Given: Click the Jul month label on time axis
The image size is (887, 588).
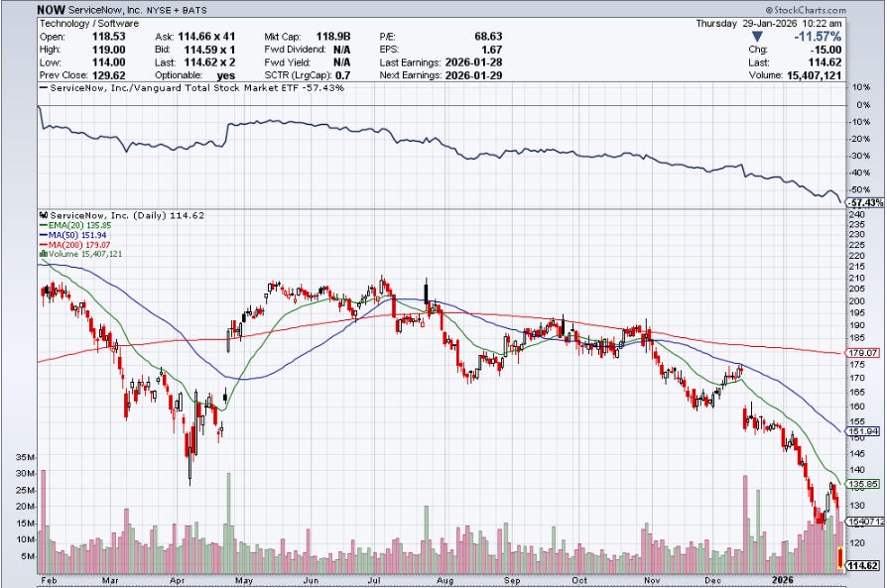Looking at the screenshot, I should [x=374, y=580].
